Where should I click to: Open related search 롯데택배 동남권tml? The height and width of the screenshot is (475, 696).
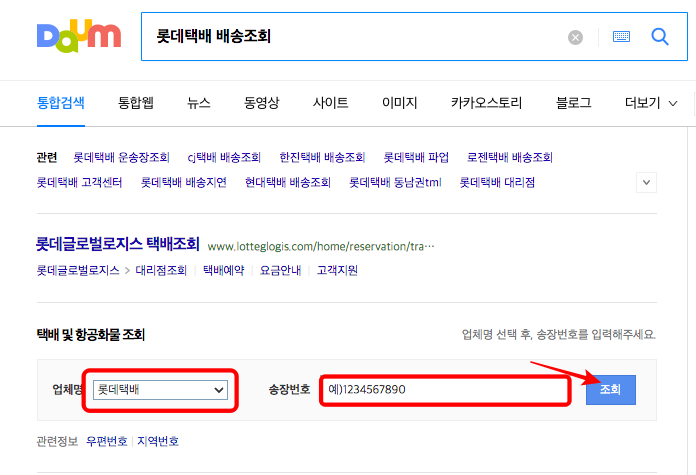pyautogui.click(x=395, y=182)
